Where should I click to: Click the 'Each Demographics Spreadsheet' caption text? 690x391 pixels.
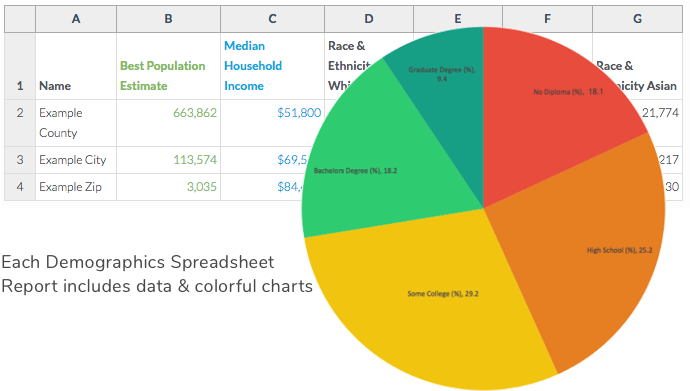point(138,262)
